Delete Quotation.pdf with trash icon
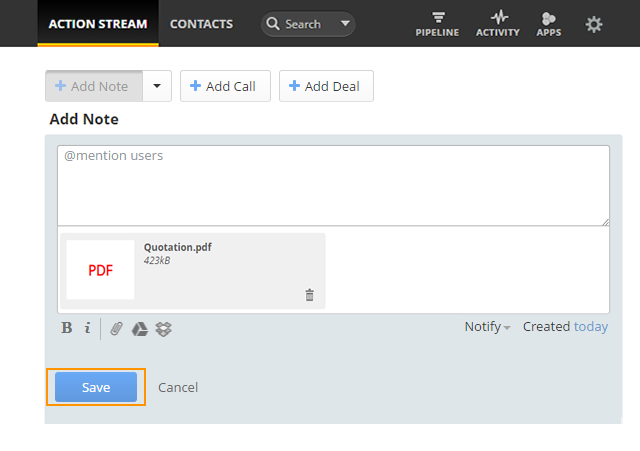 (x=309, y=295)
